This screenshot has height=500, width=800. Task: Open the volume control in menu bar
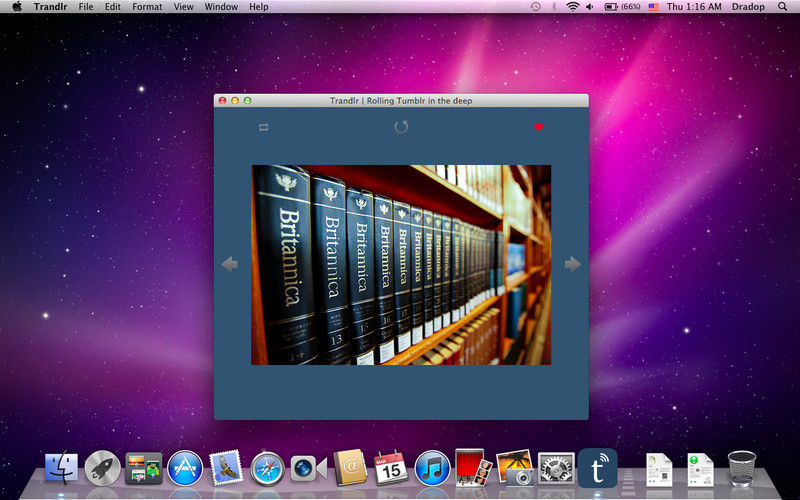[590, 7]
